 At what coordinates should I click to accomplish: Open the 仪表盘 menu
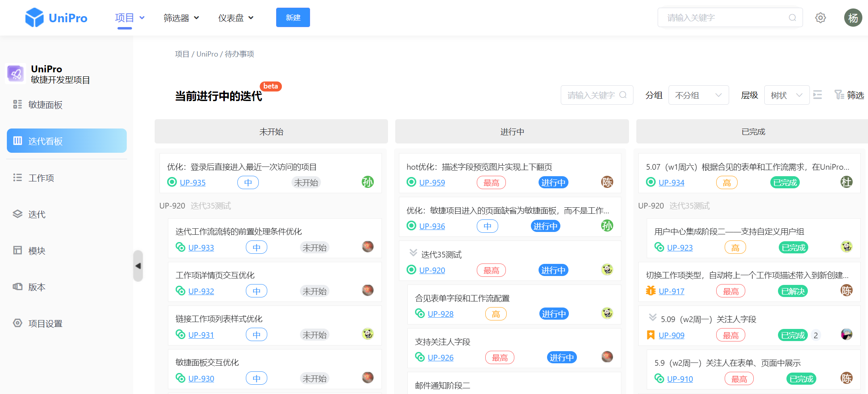click(x=236, y=18)
